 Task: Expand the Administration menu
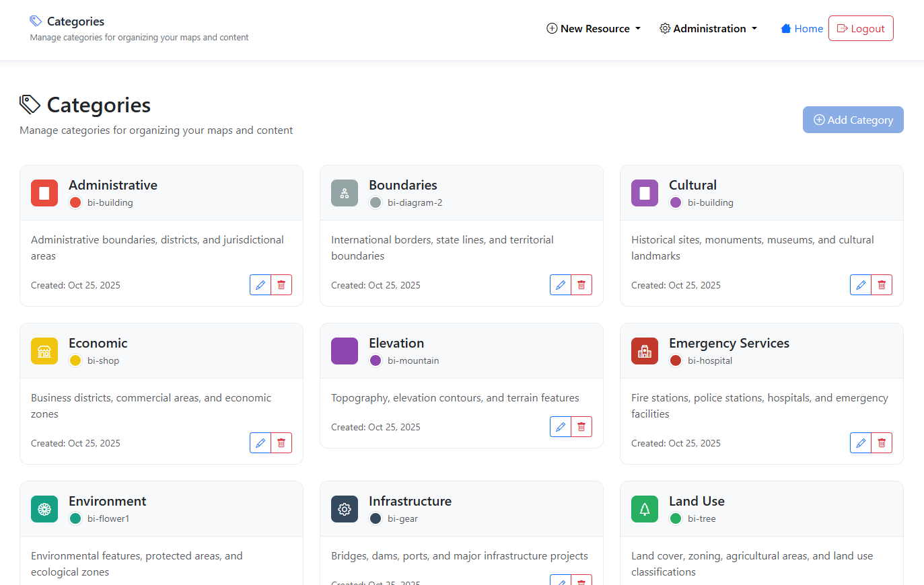pyautogui.click(x=709, y=28)
